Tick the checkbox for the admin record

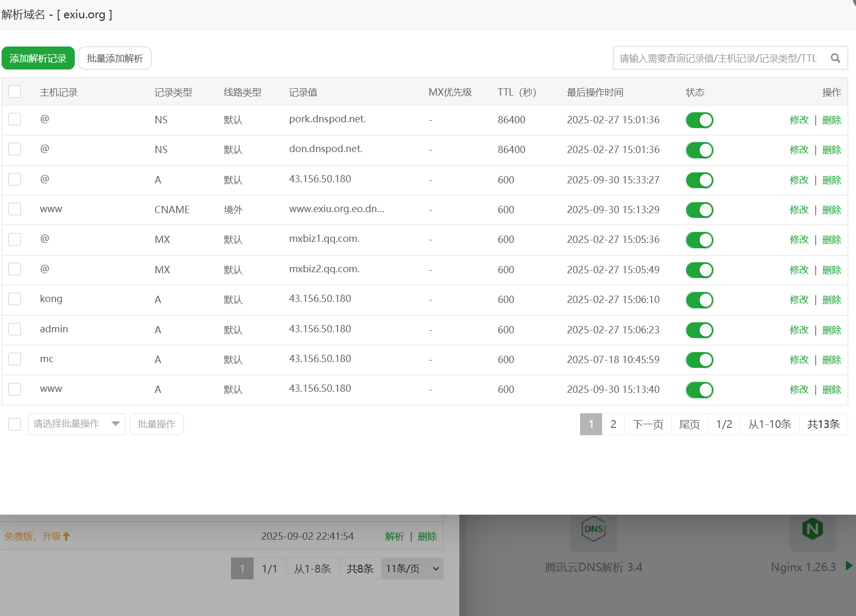pos(15,329)
